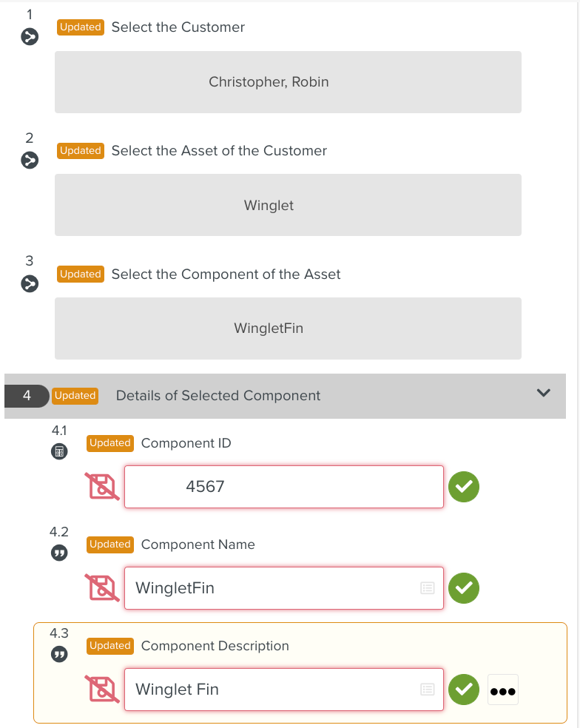
Task: Toggle the green checkmark for Component Description
Action: tap(464, 690)
